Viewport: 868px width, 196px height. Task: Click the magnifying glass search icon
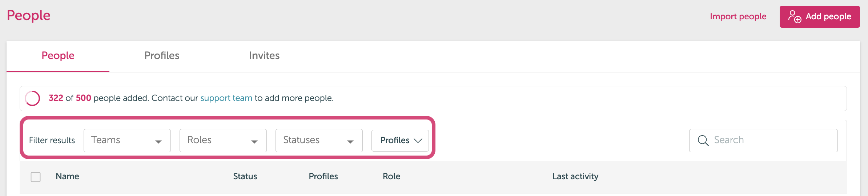coord(703,141)
